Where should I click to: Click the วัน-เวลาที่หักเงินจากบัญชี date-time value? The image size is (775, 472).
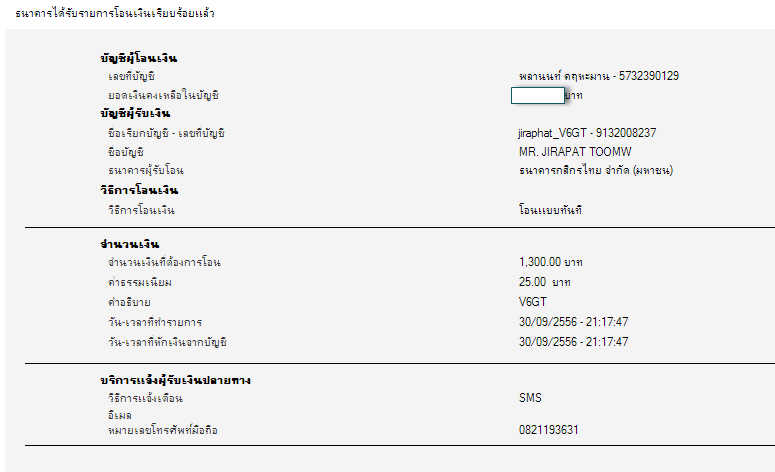(x=574, y=342)
